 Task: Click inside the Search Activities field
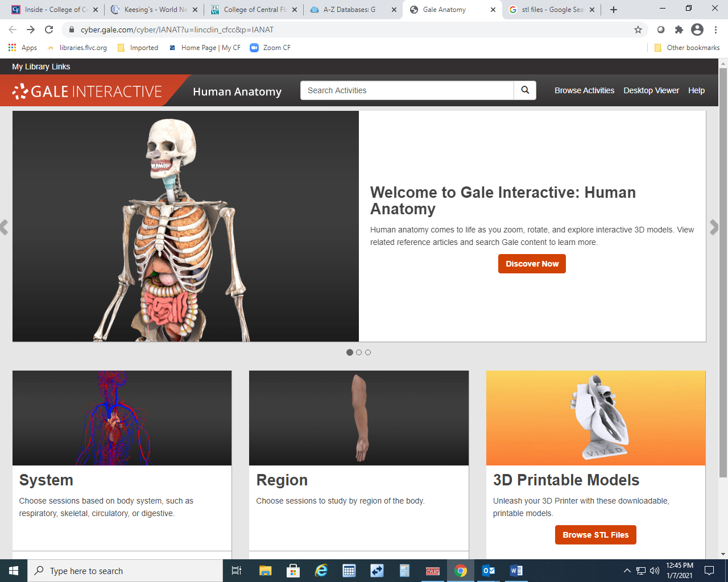(407, 90)
